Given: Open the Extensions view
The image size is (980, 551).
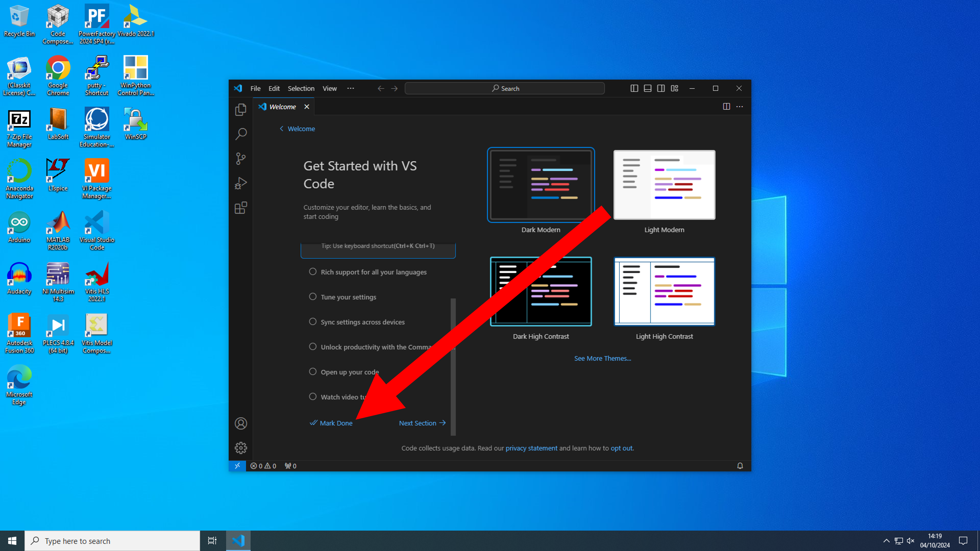Looking at the screenshot, I should [241, 208].
